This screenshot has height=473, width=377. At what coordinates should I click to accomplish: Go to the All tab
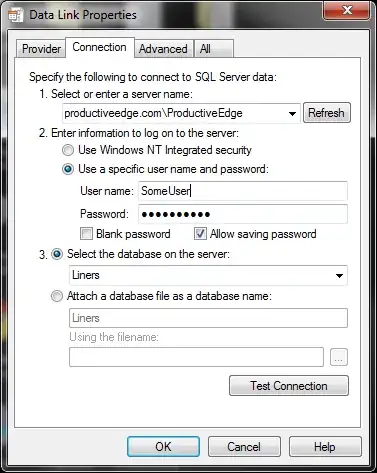213,49
